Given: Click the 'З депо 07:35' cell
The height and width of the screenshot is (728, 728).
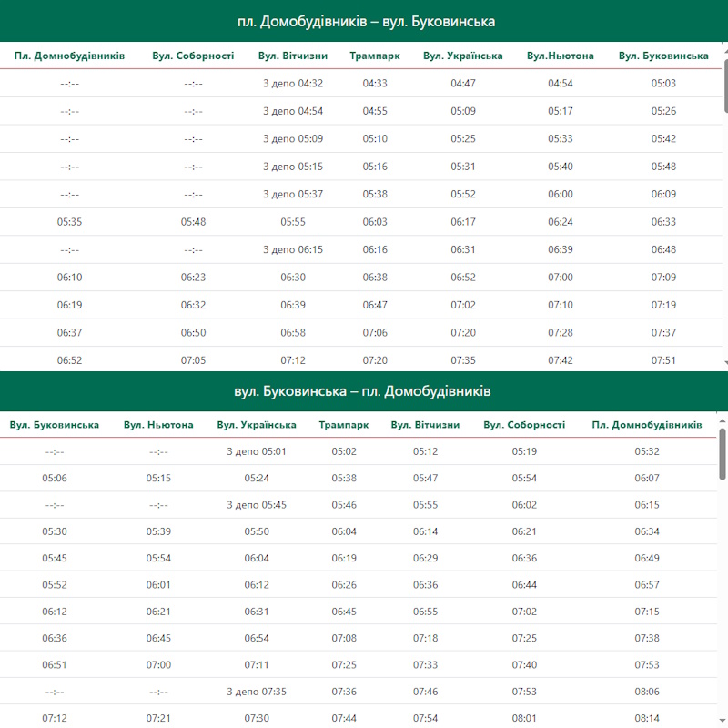Looking at the screenshot, I should click(256, 692).
